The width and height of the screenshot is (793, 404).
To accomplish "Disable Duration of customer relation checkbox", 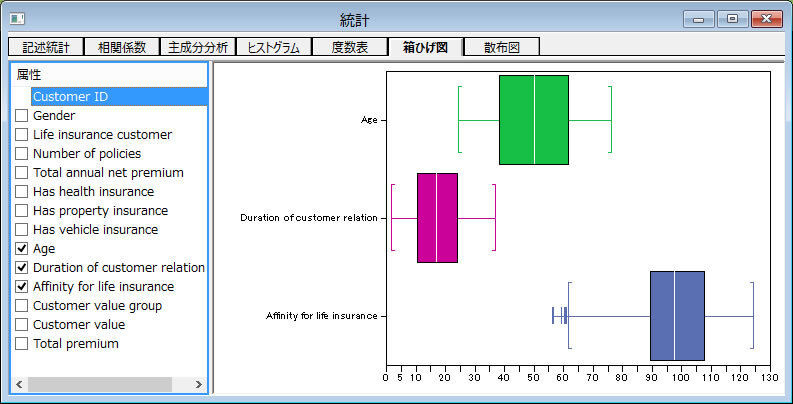I will pyautogui.click(x=21, y=268).
